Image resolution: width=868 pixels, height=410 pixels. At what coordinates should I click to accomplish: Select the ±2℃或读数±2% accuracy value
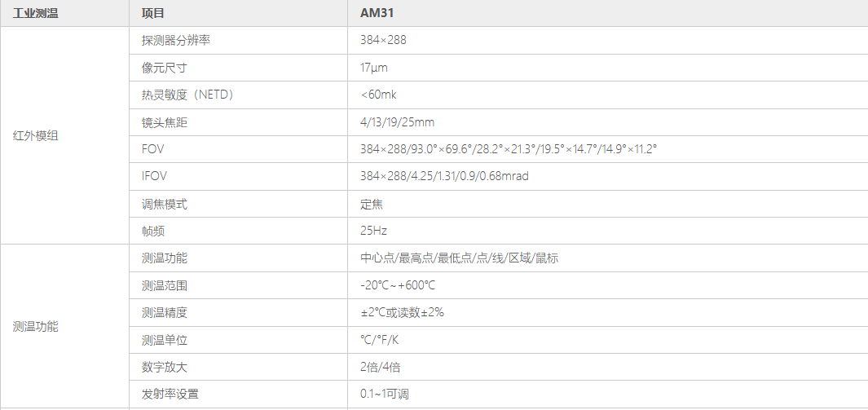tap(402, 313)
